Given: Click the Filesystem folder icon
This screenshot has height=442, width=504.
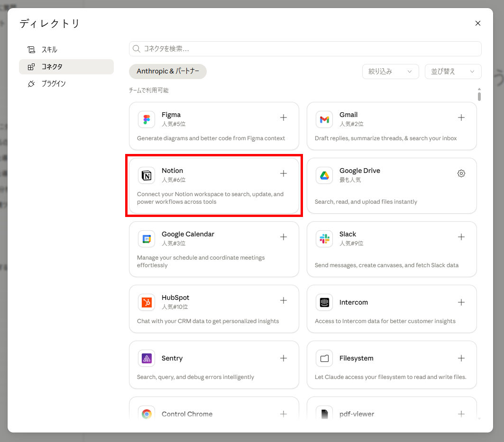Looking at the screenshot, I should (x=324, y=359).
